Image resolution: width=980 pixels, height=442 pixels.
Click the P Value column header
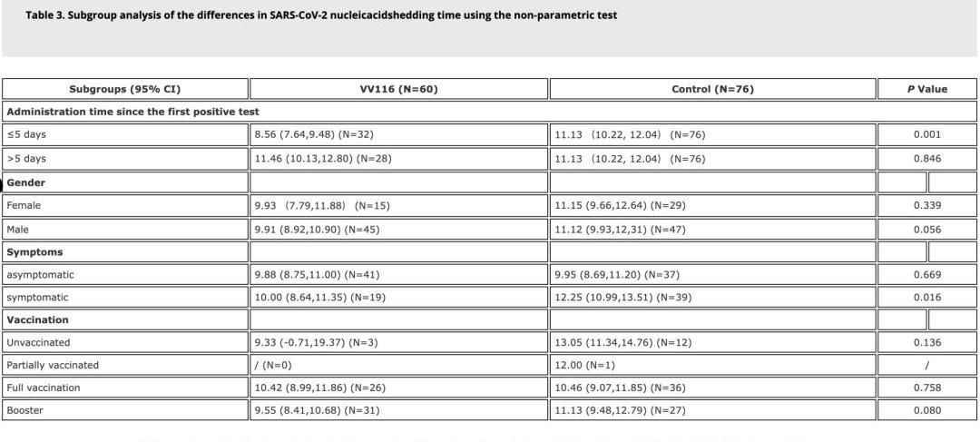click(x=926, y=89)
